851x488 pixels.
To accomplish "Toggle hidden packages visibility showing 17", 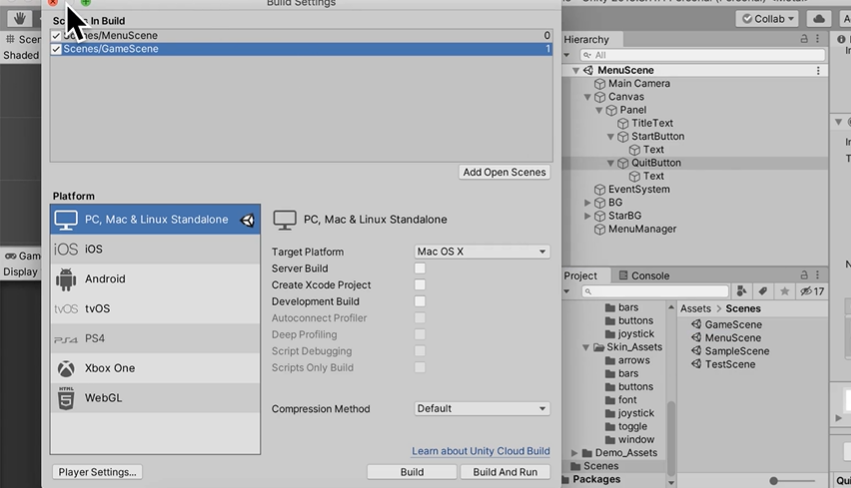I will (x=812, y=291).
